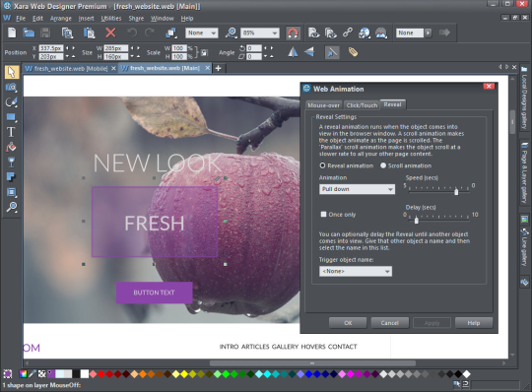
Task: Click Help in Web Animation dialog
Action: tap(474, 323)
